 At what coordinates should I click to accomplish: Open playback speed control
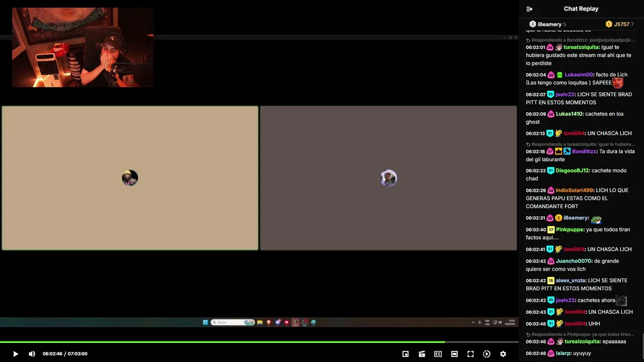[x=487, y=354]
